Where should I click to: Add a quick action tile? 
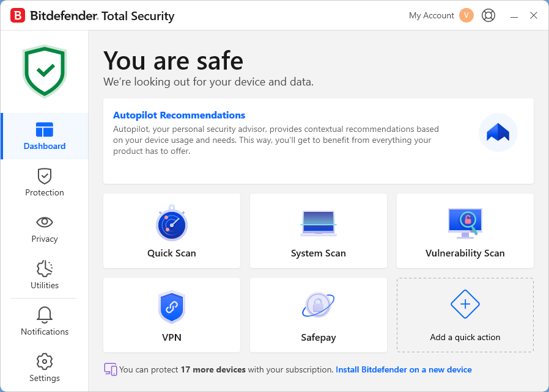click(465, 315)
